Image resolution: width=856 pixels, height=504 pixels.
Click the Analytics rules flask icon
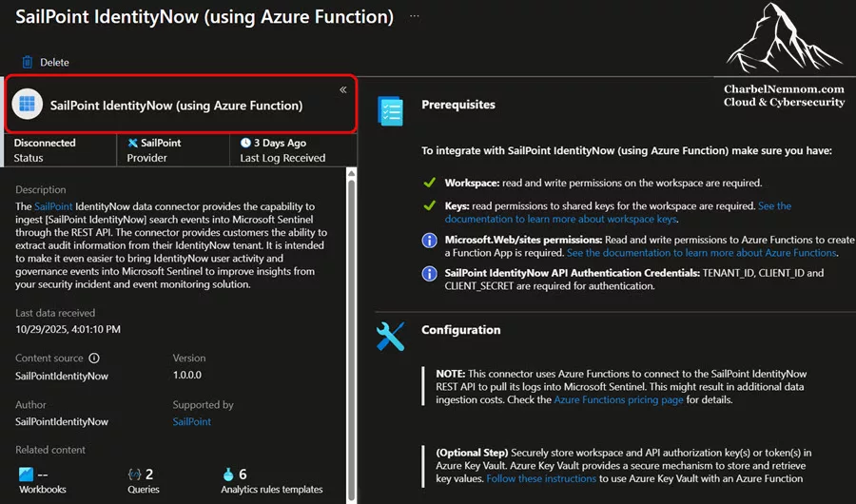click(x=228, y=474)
